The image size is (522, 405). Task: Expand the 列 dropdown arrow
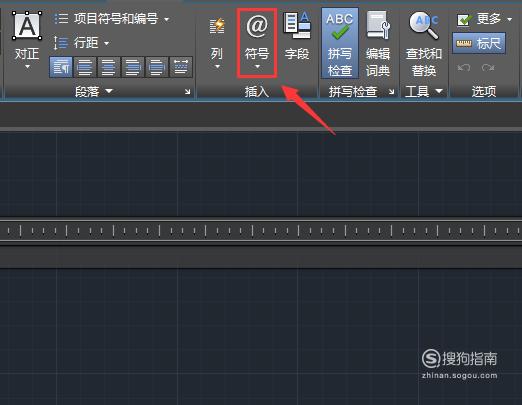point(217,67)
